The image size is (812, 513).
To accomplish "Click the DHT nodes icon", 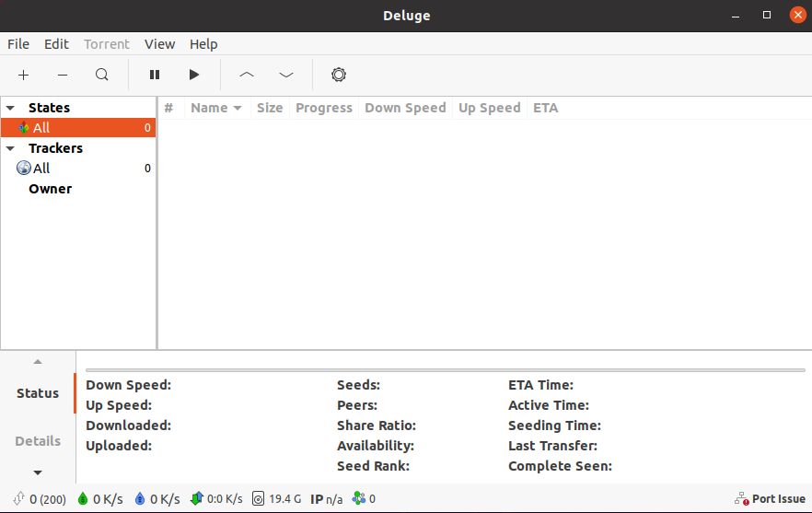I will 358,498.
